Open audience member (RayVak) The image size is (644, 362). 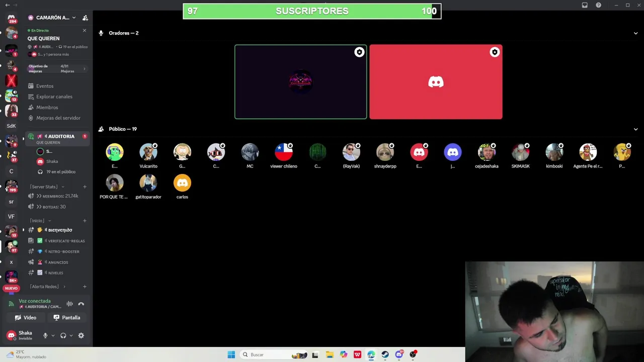pos(351,155)
